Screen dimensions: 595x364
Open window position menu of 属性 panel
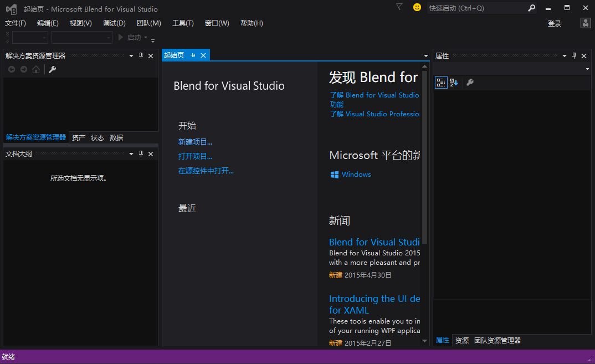565,56
